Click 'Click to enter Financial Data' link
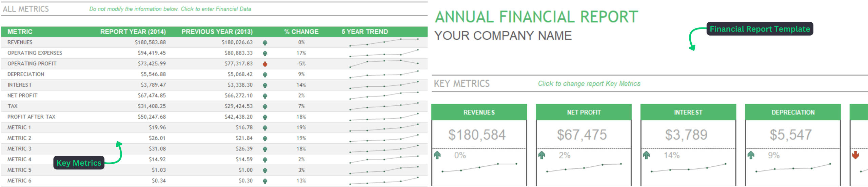This screenshot has height=187, width=868. (x=216, y=9)
